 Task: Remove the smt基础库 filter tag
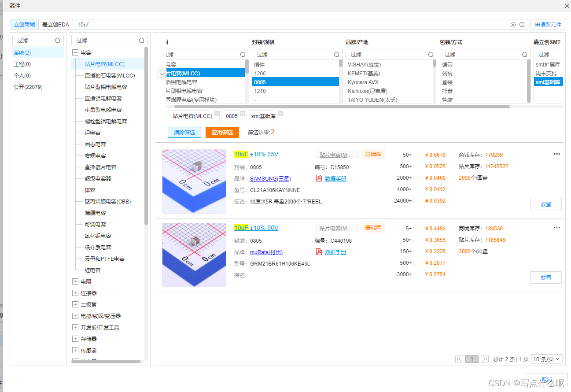(280, 113)
